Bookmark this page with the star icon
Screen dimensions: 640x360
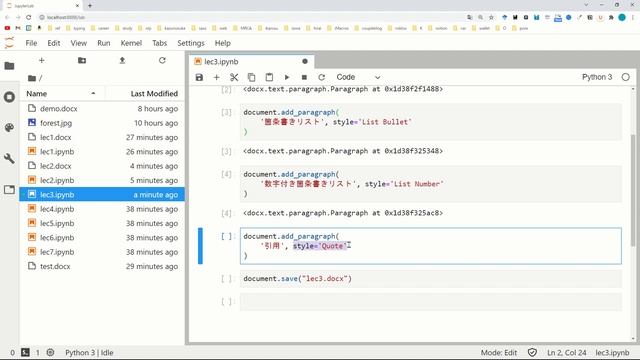point(491,17)
